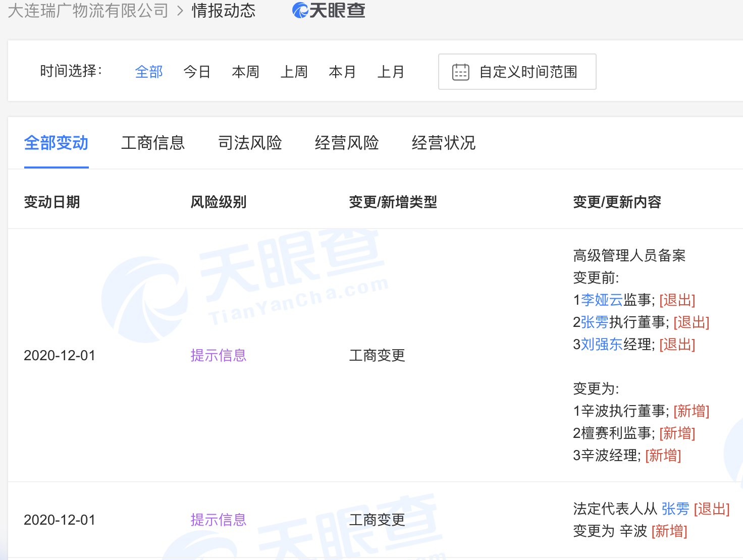Open the 自定义时间范围 date picker
The image size is (743, 560).
(x=517, y=72)
